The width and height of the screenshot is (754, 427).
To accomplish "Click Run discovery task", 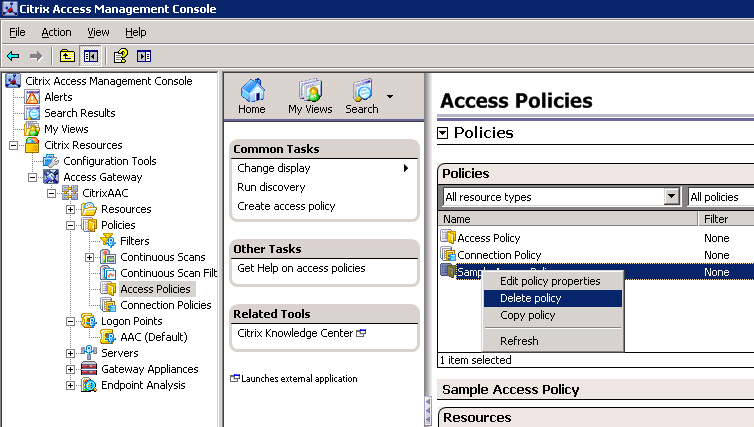I will click(x=271, y=187).
